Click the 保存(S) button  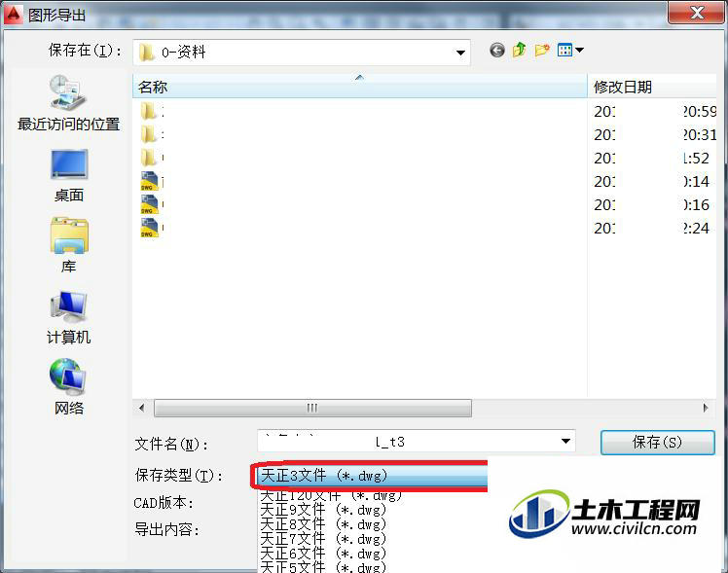click(657, 443)
